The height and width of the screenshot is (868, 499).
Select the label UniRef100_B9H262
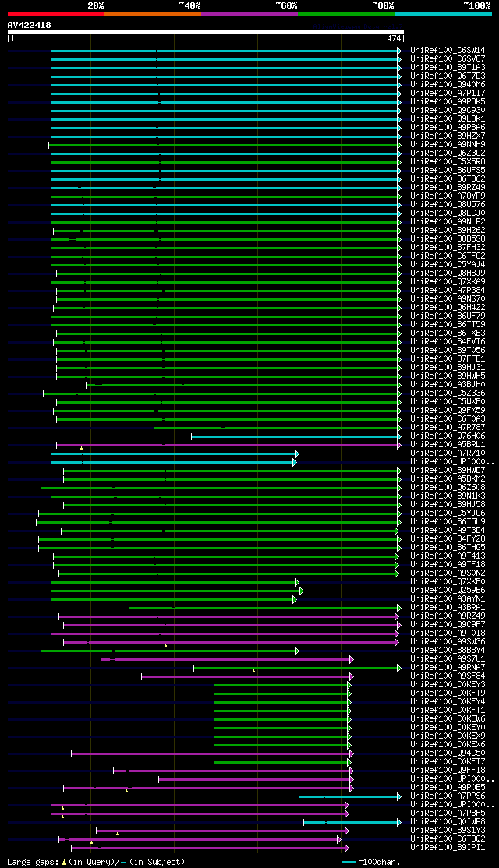448,231
